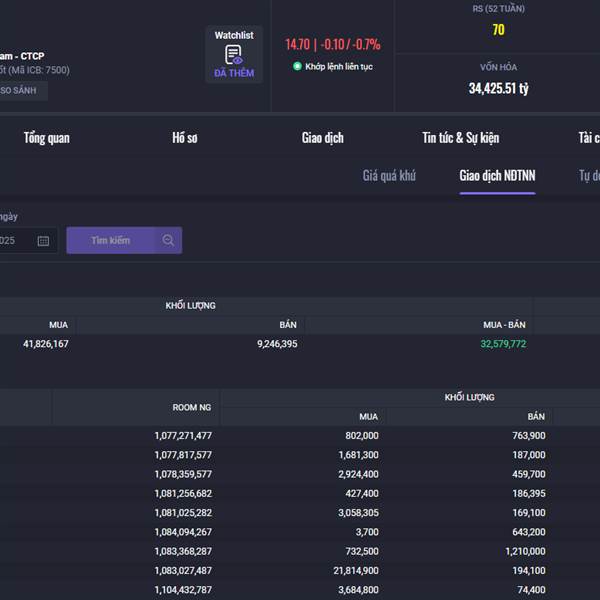600x600 pixels.
Task: Click buy volume 802,000
Action: tap(362, 436)
